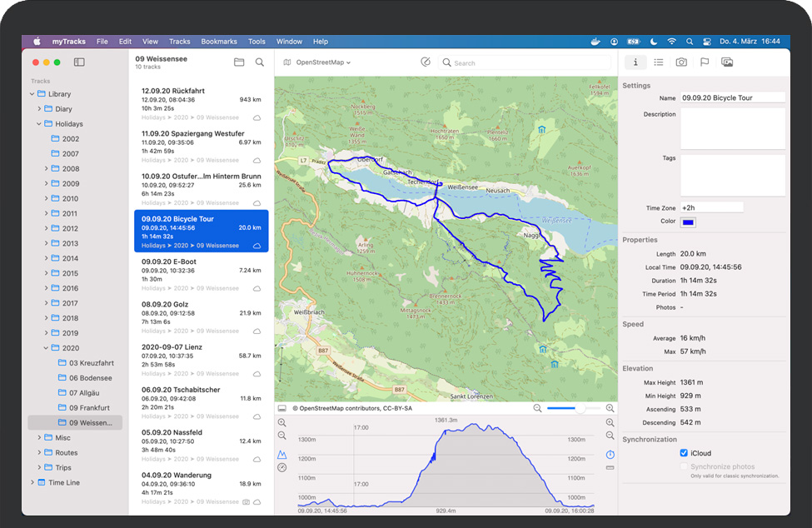Click the panel toggle icon below the map

click(281, 408)
